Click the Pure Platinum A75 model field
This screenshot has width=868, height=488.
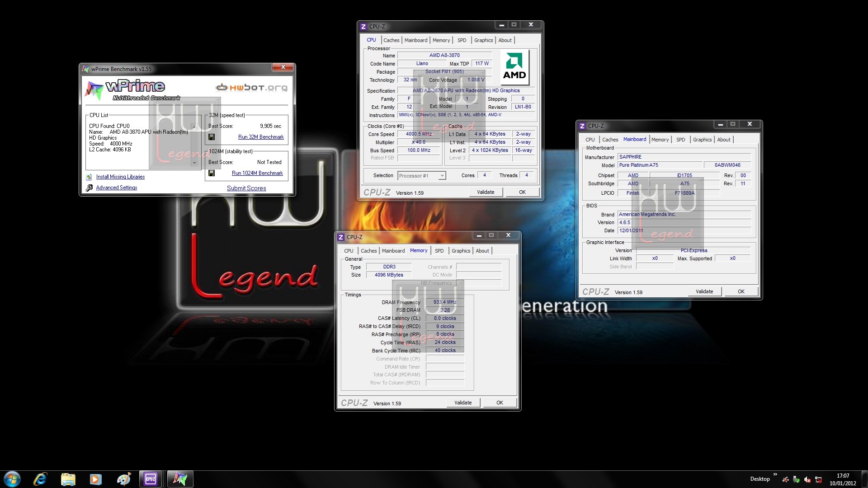(660, 165)
